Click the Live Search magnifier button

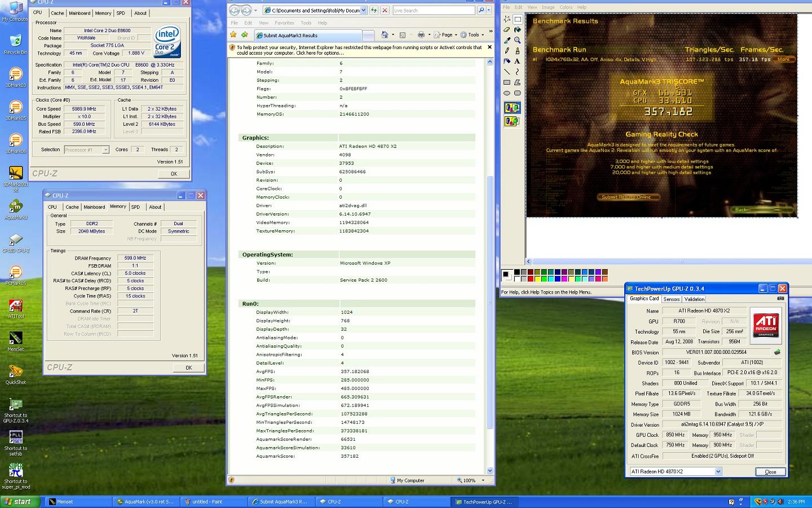point(481,10)
